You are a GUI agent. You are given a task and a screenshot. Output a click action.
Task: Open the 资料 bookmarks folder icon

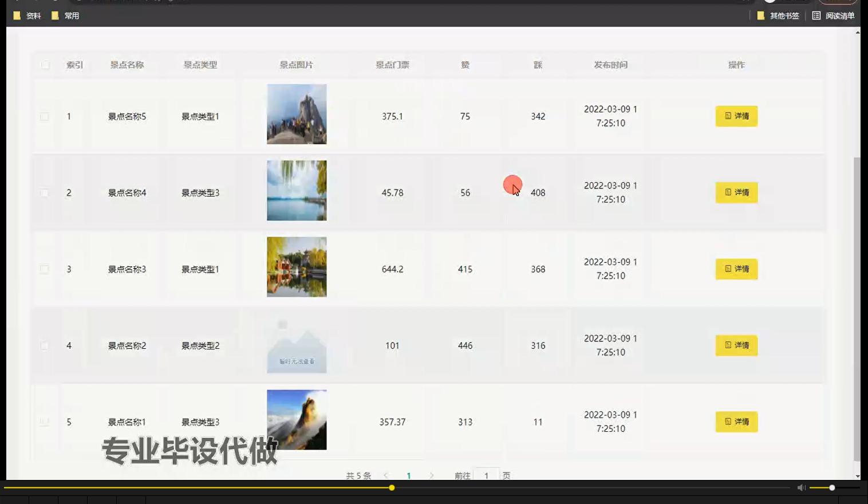coord(17,15)
